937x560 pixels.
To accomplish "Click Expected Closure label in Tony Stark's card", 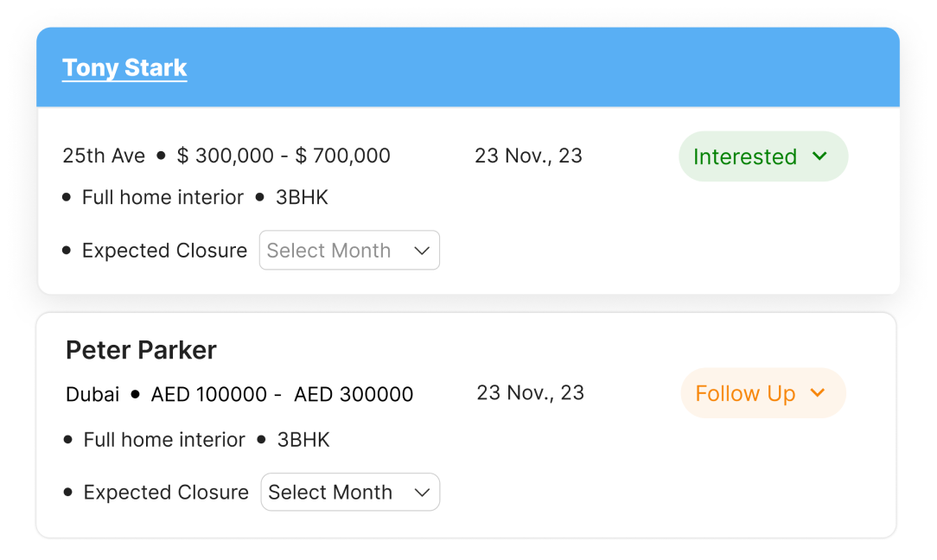I will 164,251.
